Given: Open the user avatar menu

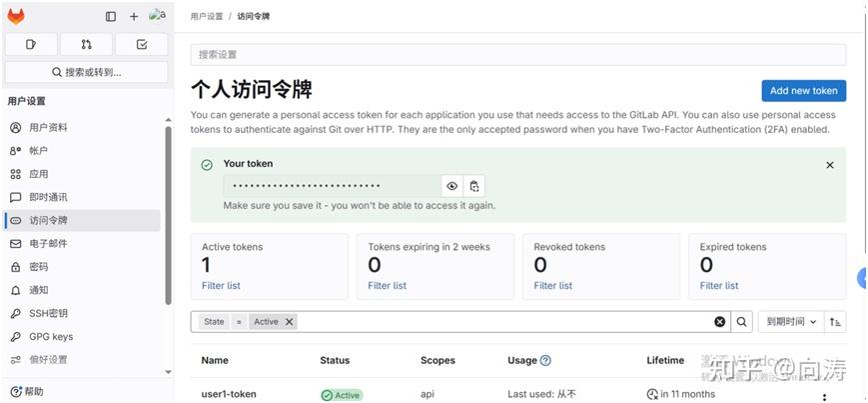Looking at the screenshot, I should [157, 16].
